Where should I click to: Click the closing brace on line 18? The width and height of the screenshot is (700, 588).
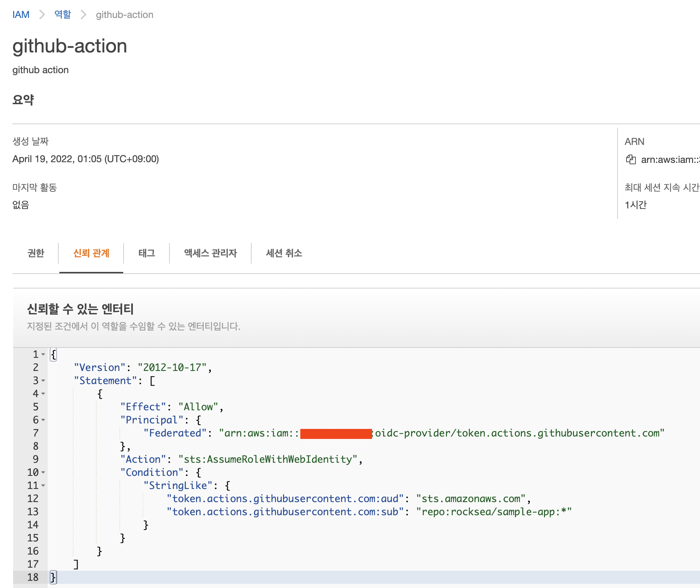tap(53, 577)
